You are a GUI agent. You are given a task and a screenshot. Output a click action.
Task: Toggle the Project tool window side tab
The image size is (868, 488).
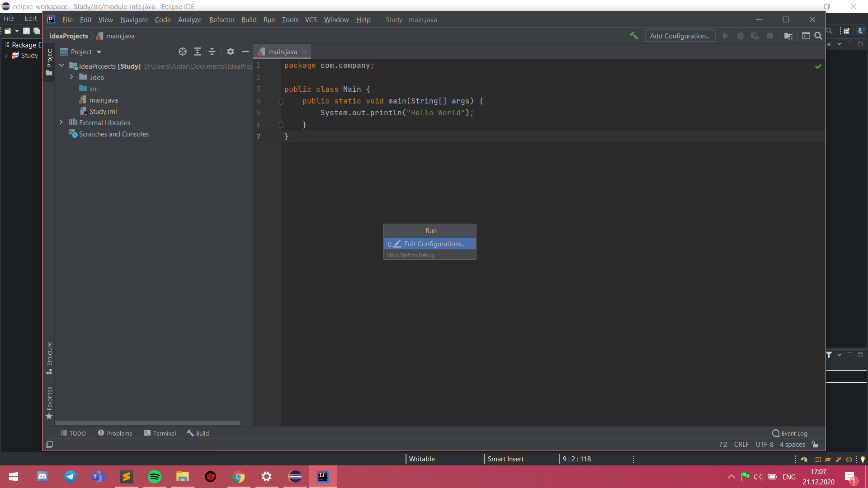tap(49, 62)
